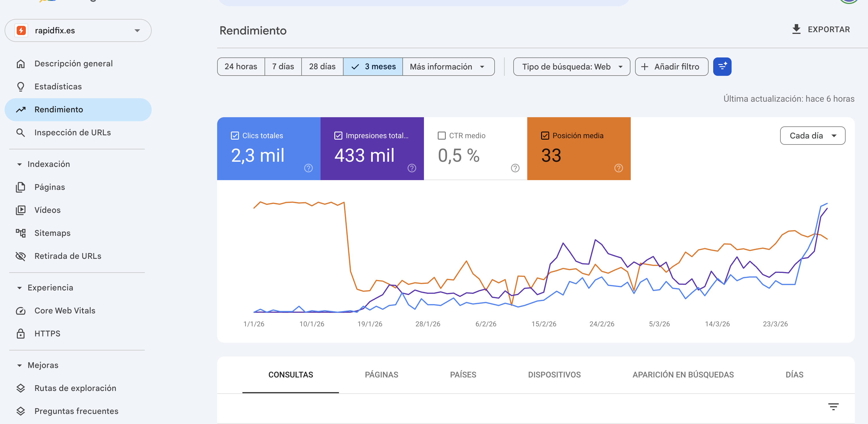Click the Sitemaps tree icon
This screenshot has height=424, width=868.
click(21, 233)
